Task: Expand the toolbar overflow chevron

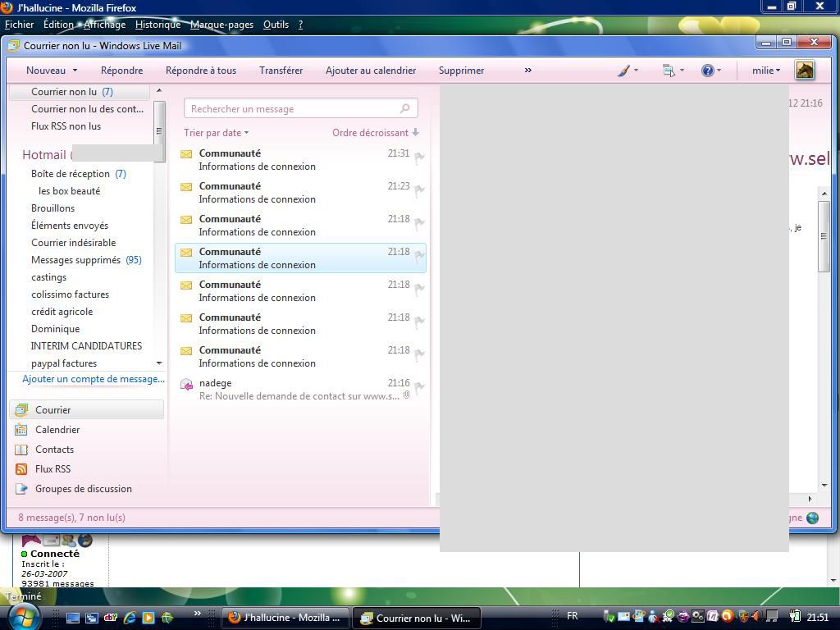Action: pos(527,71)
